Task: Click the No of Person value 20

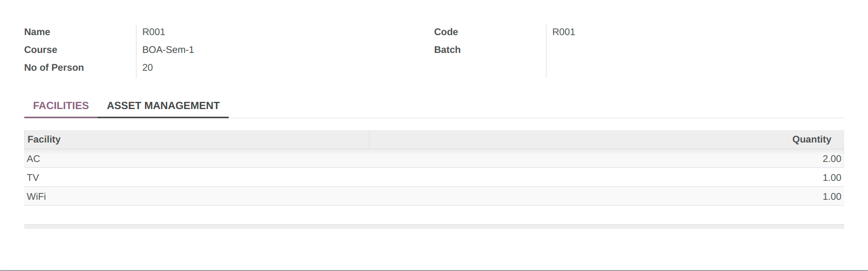Action: tap(148, 67)
